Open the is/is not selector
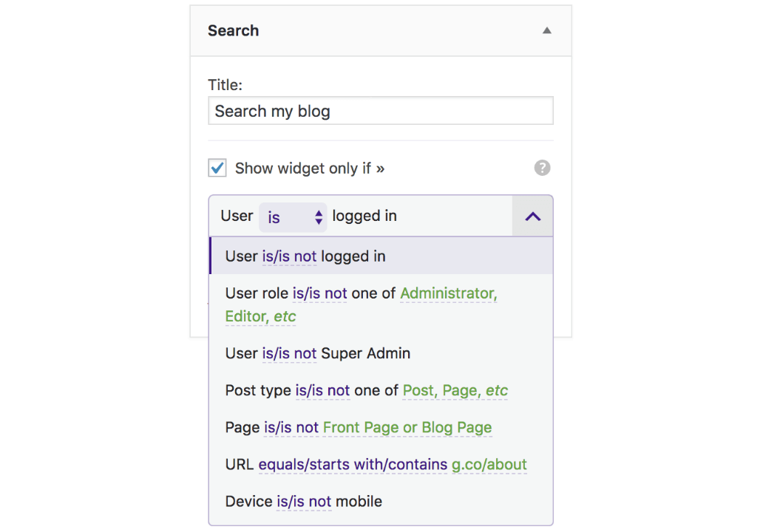This screenshot has width=760, height=532. click(293, 216)
